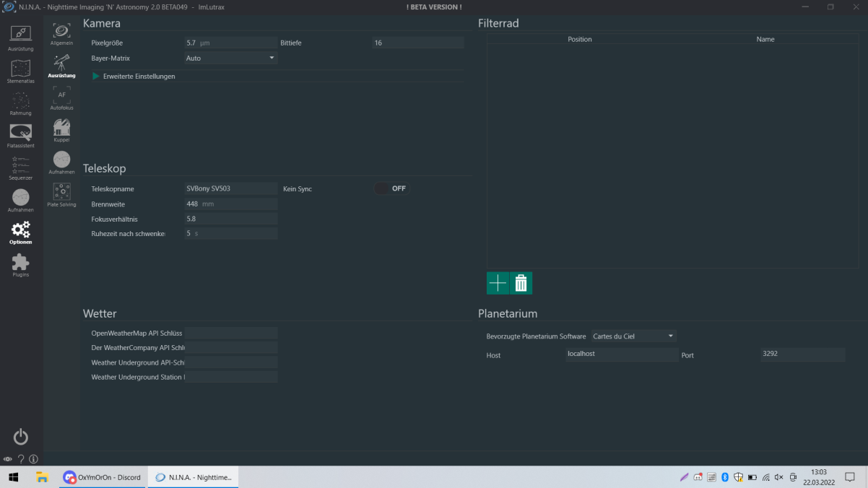The width and height of the screenshot is (868, 488).
Task: Add a filter with the plus button
Action: point(498,284)
